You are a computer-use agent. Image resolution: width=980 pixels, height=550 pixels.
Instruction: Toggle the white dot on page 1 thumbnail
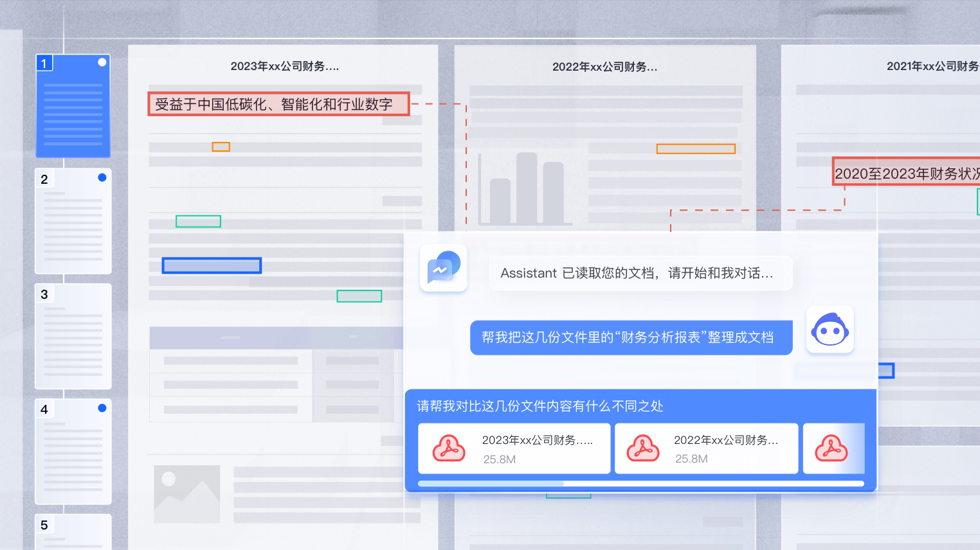102,62
